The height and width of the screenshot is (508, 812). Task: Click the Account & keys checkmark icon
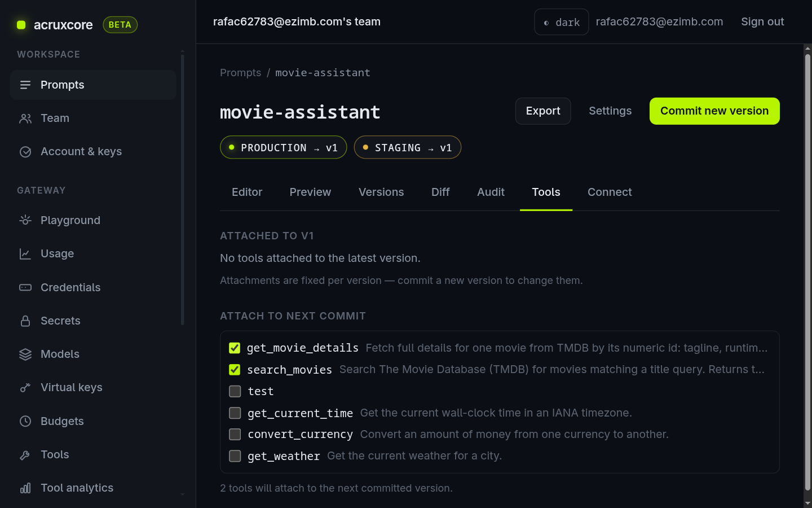(25, 152)
